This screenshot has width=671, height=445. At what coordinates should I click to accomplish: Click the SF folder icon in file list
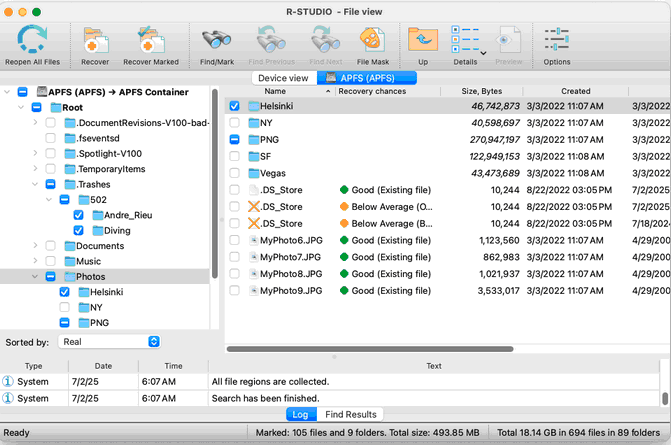click(254, 157)
